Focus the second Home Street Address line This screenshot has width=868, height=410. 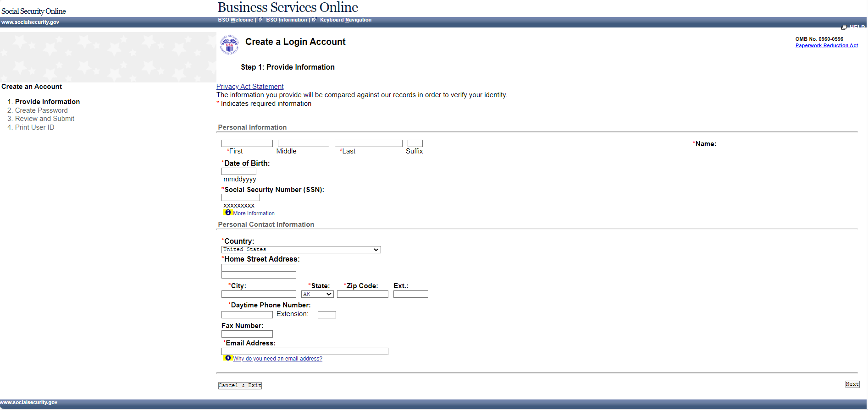[259, 275]
